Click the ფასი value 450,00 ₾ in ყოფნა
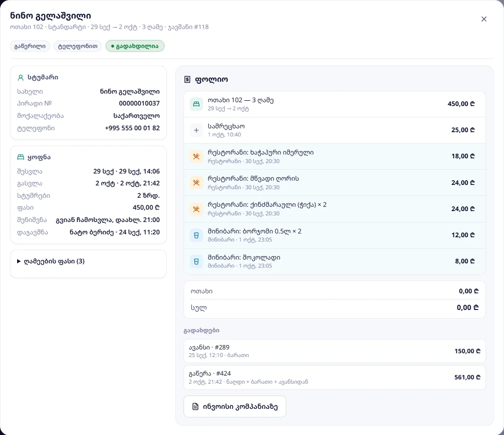Screen dimensions: 504x435 146,208
